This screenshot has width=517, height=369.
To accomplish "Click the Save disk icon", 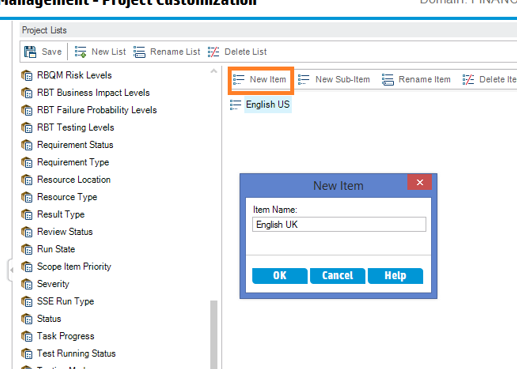I will (x=30, y=52).
